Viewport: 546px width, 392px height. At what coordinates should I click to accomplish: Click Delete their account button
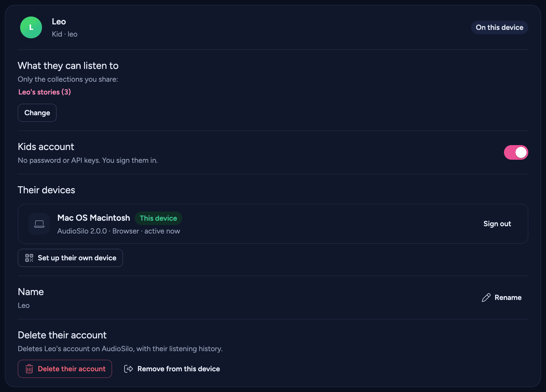pos(65,369)
